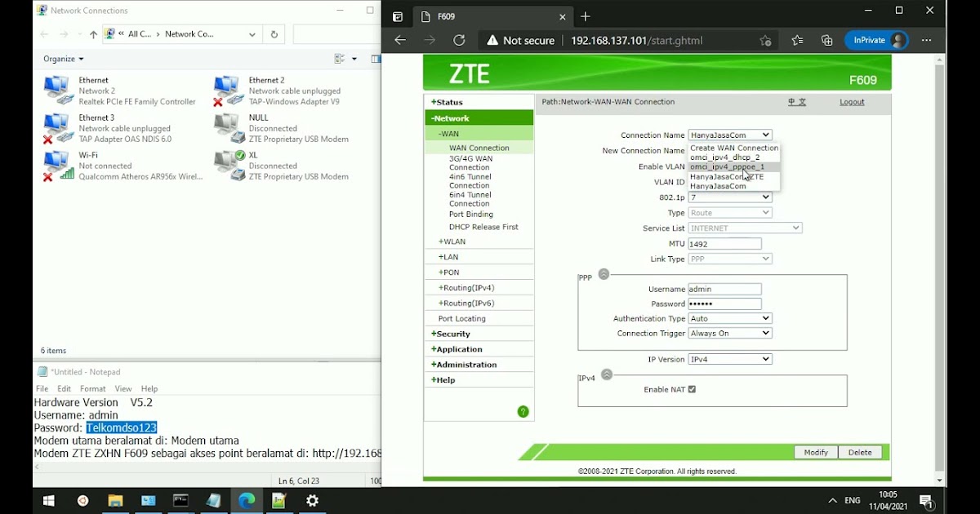The width and height of the screenshot is (980, 514).
Task: Open the Connection Name dropdown
Action: click(730, 135)
